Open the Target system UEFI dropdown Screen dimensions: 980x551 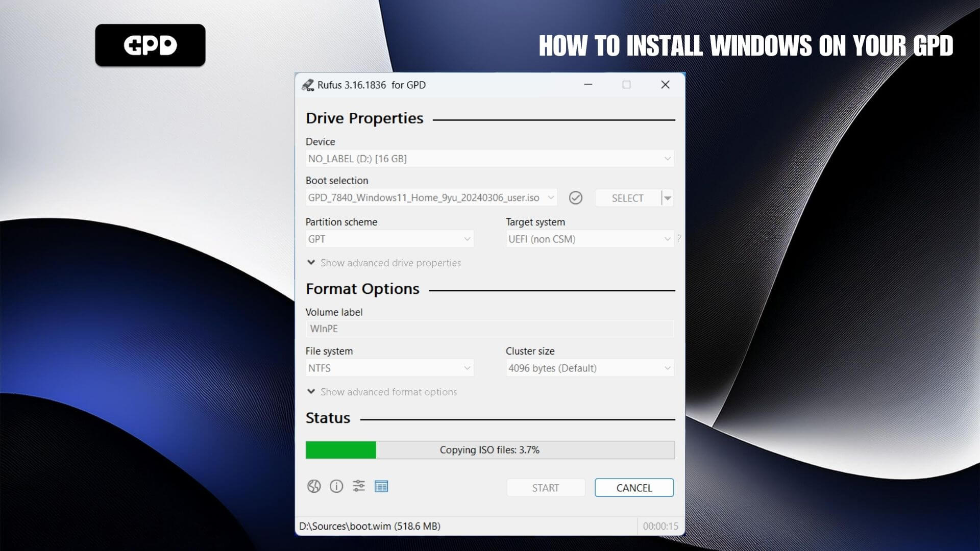589,239
